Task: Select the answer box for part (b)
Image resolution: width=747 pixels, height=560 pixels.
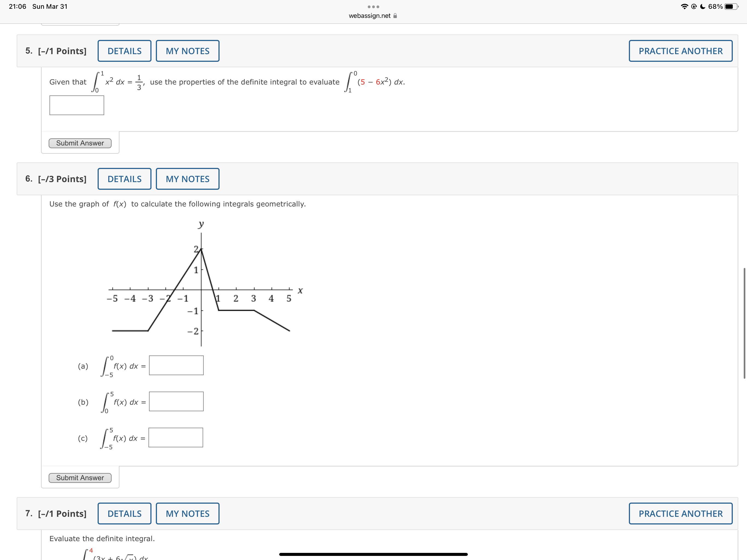Action: point(176,401)
